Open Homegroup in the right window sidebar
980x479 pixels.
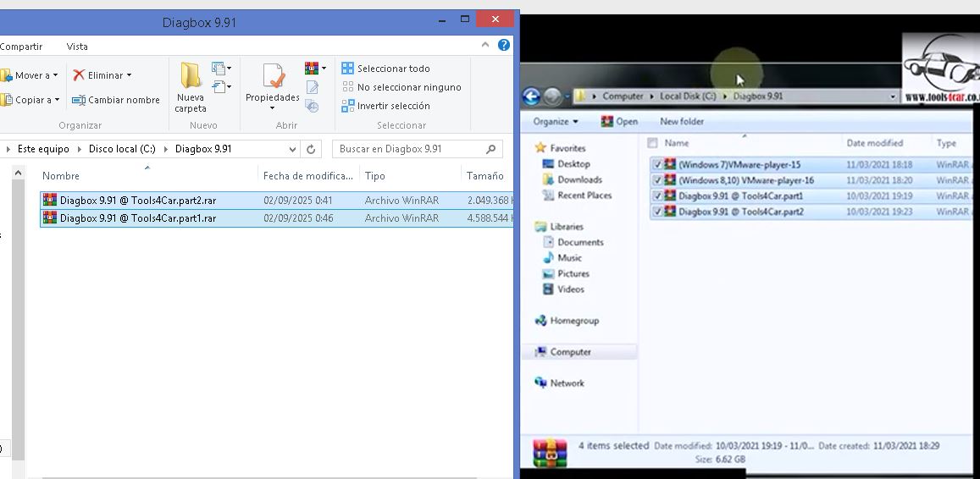tap(567, 321)
